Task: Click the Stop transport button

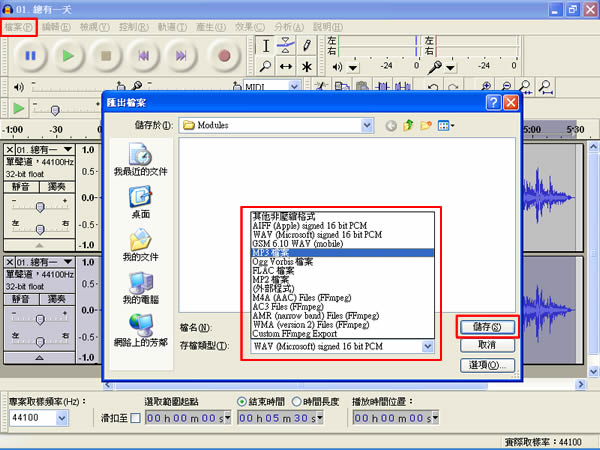Action: pyautogui.click(x=106, y=56)
